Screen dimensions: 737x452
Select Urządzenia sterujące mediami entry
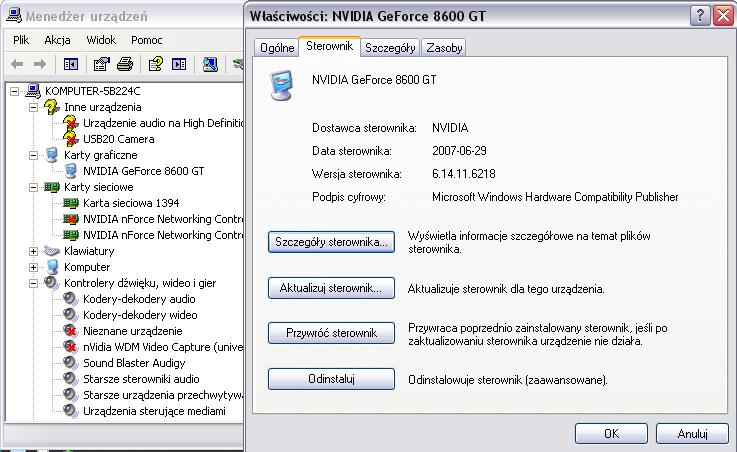(154, 411)
